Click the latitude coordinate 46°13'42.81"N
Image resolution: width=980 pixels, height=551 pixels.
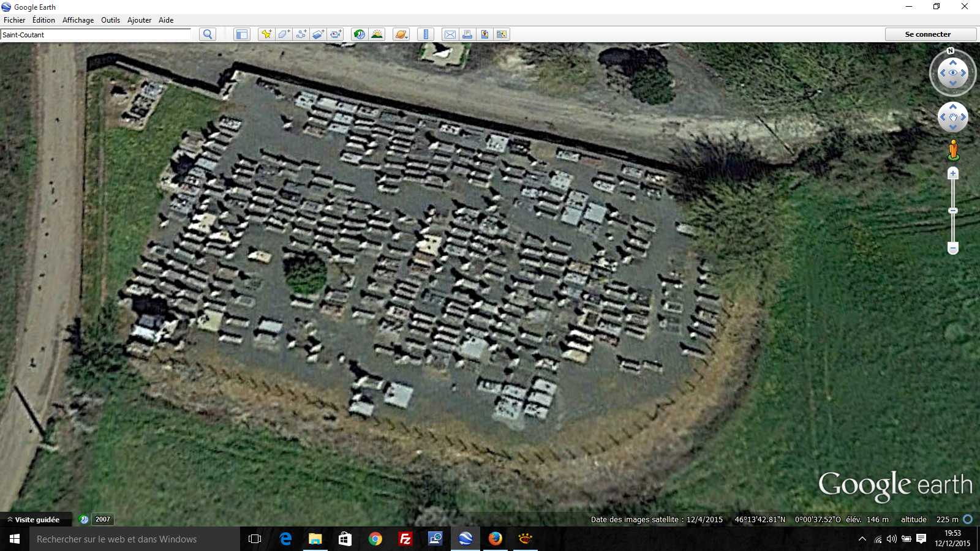759,519
